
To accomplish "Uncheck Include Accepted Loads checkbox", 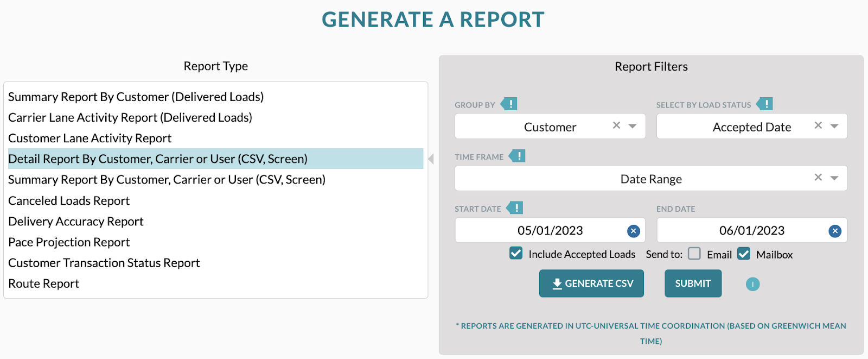I will 516,254.
